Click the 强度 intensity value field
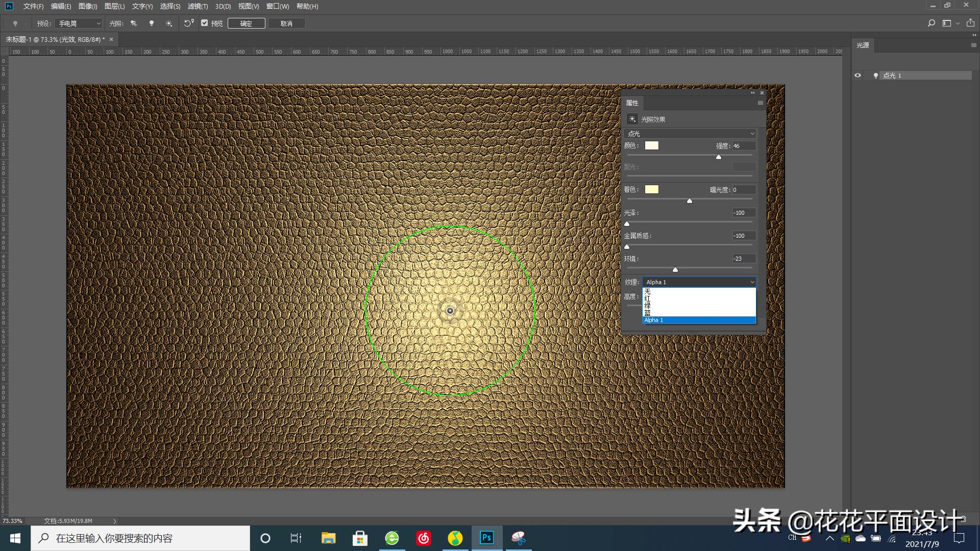Viewport: 980px width, 551px height. click(744, 146)
